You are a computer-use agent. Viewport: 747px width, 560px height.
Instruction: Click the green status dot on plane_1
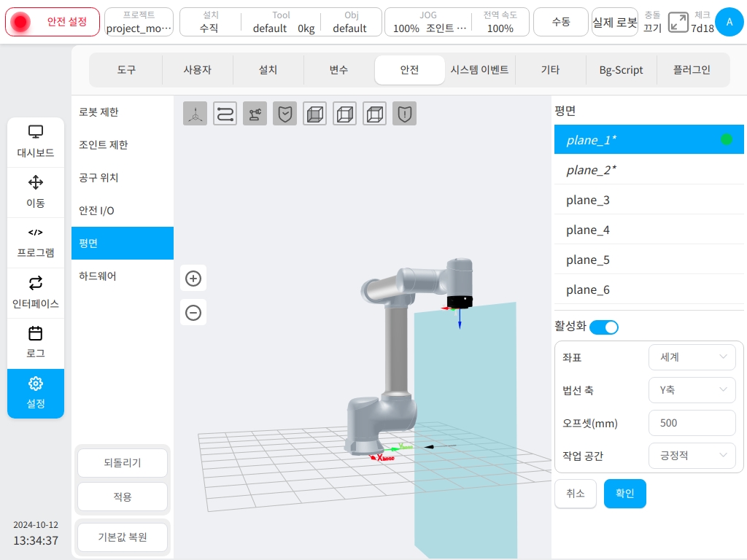tap(727, 139)
